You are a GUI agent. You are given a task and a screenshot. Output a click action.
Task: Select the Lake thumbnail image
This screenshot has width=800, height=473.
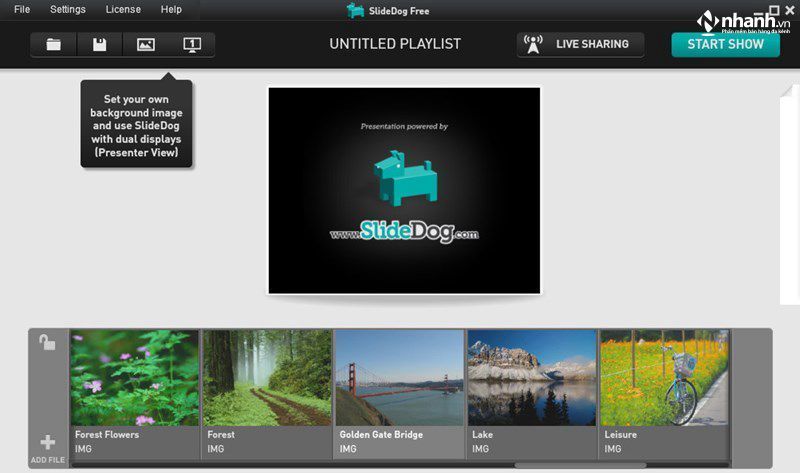(x=532, y=378)
